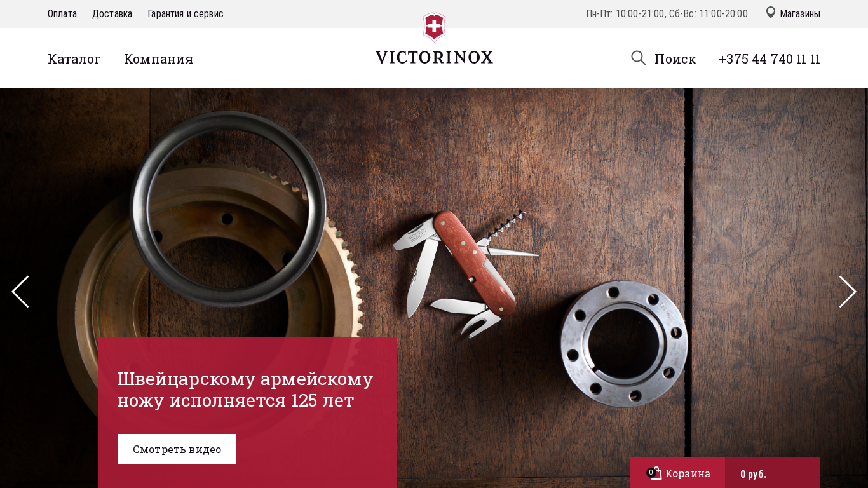
Task: Click the Victorinox shield logo emblem
Action: (x=434, y=27)
